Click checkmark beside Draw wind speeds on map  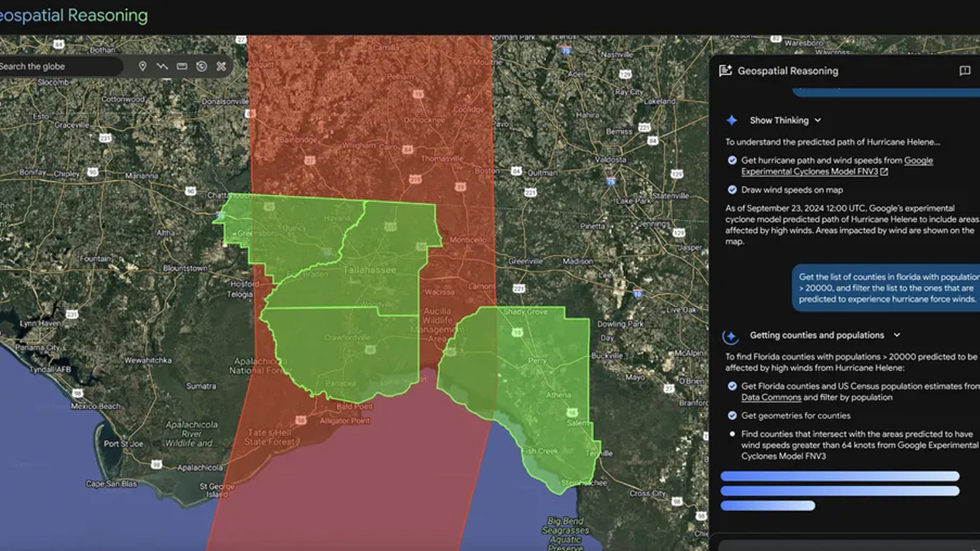(x=732, y=190)
